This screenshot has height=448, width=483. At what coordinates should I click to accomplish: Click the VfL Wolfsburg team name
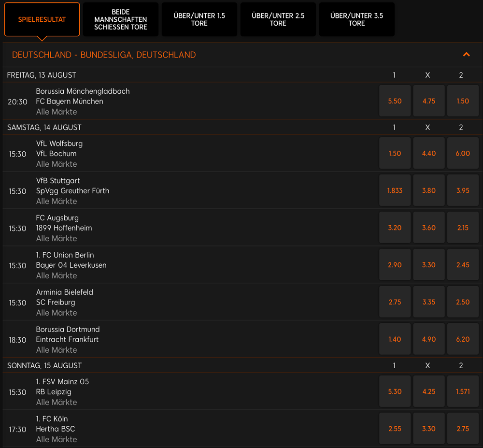coord(59,144)
